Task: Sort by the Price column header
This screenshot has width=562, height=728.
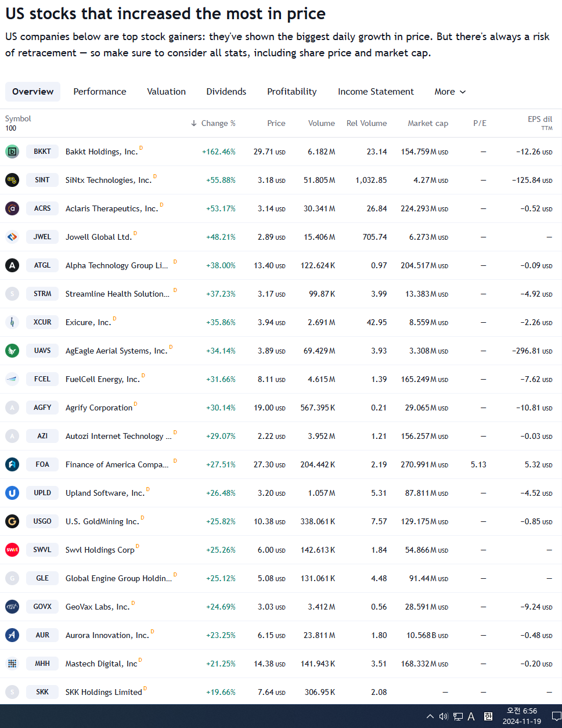Action: tap(276, 123)
